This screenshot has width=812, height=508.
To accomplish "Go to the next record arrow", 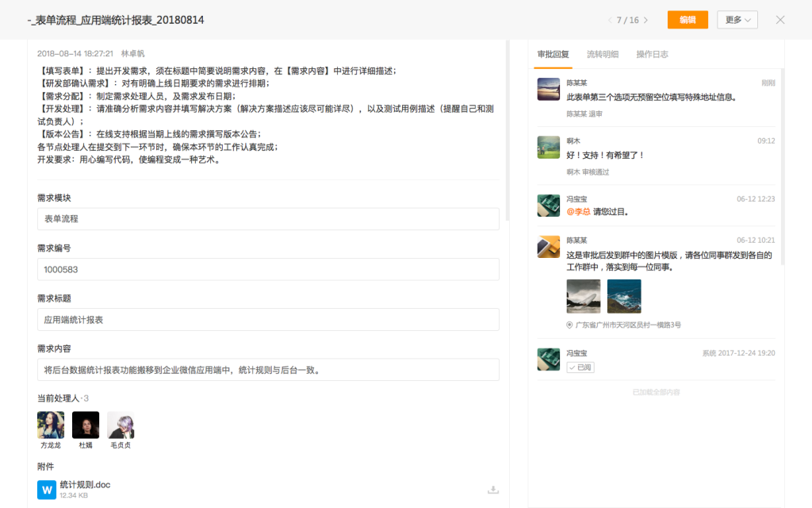I will (x=646, y=20).
